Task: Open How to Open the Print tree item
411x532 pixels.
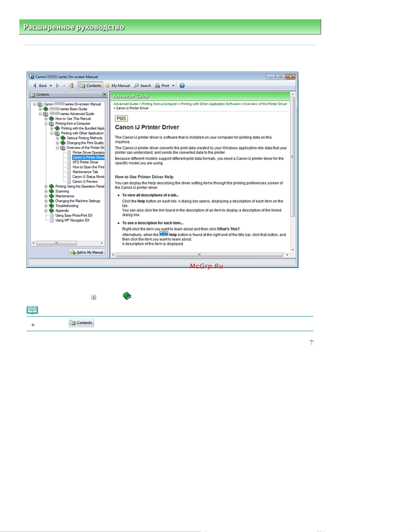Action: tap(88, 167)
